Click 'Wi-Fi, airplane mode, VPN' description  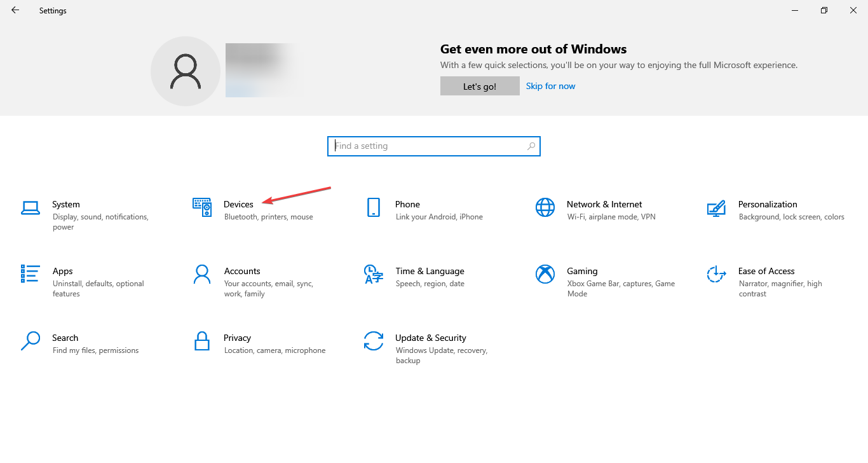611,217
